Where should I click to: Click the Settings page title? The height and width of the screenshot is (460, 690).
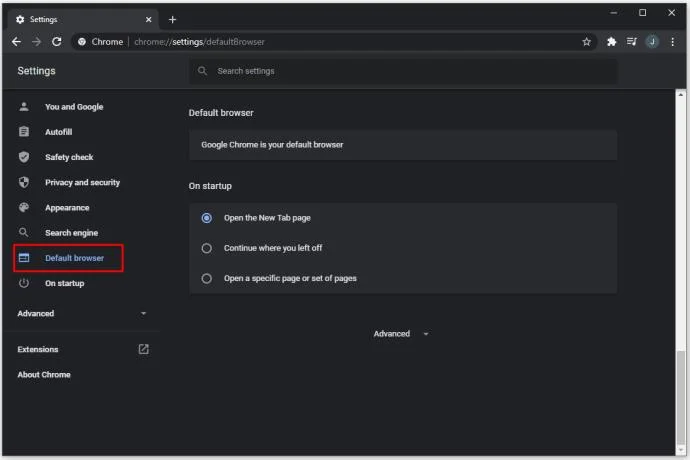37,71
